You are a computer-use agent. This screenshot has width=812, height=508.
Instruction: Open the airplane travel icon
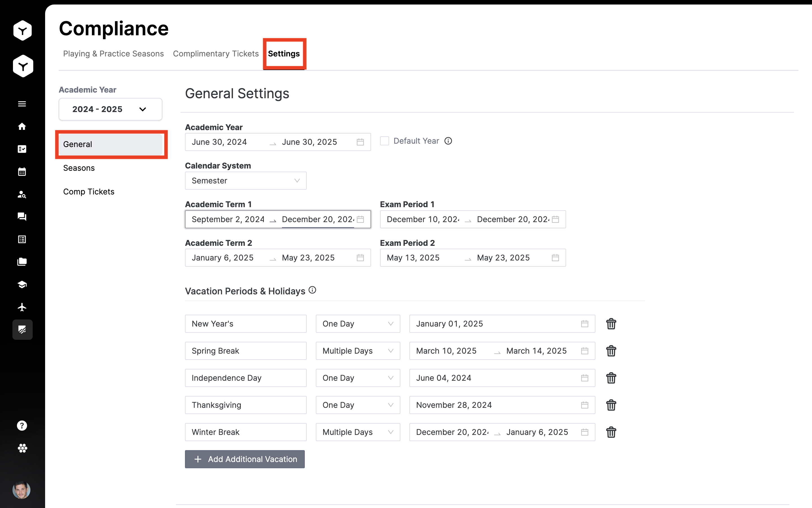pyautogui.click(x=22, y=307)
